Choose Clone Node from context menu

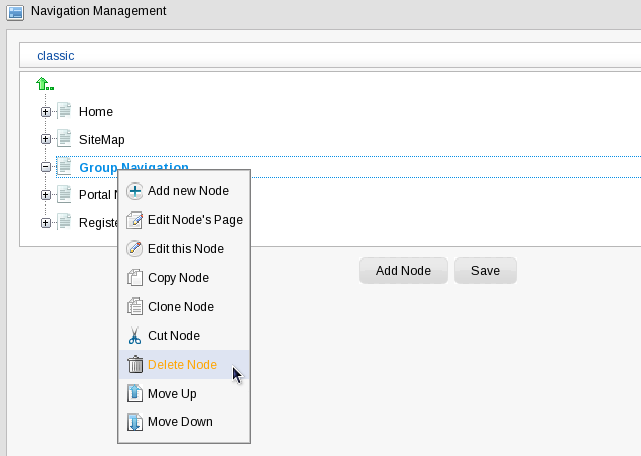tap(180, 307)
